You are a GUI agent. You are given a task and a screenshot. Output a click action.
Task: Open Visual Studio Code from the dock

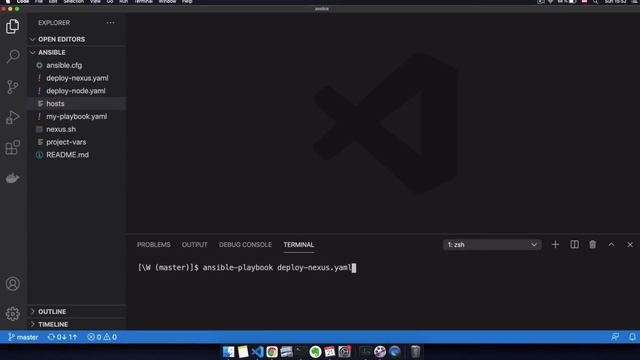click(x=257, y=351)
